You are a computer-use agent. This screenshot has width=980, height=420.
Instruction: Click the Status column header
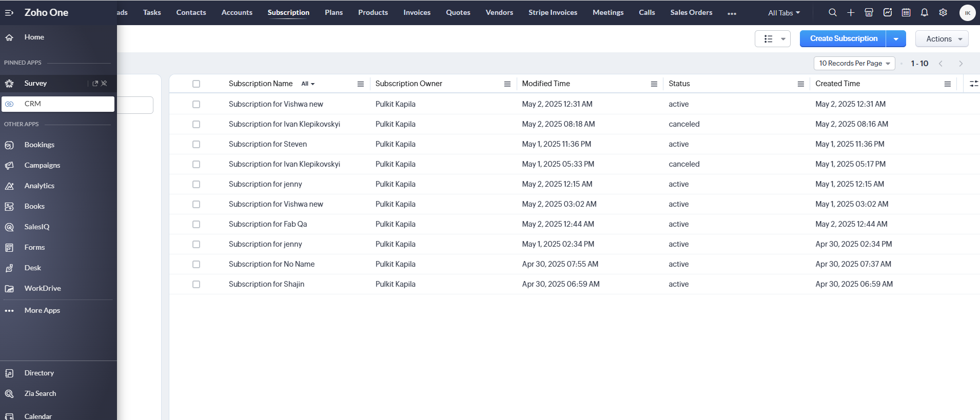pos(679,84)
